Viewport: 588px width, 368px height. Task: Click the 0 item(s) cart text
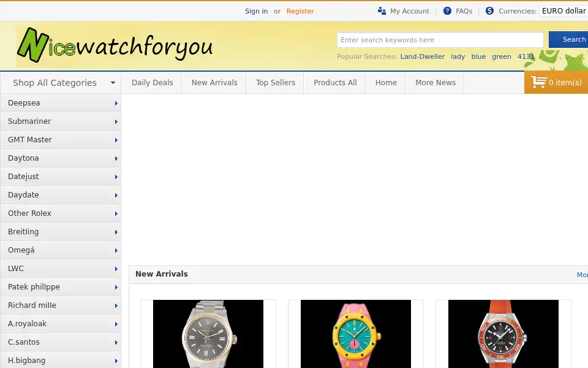[565, 82]
